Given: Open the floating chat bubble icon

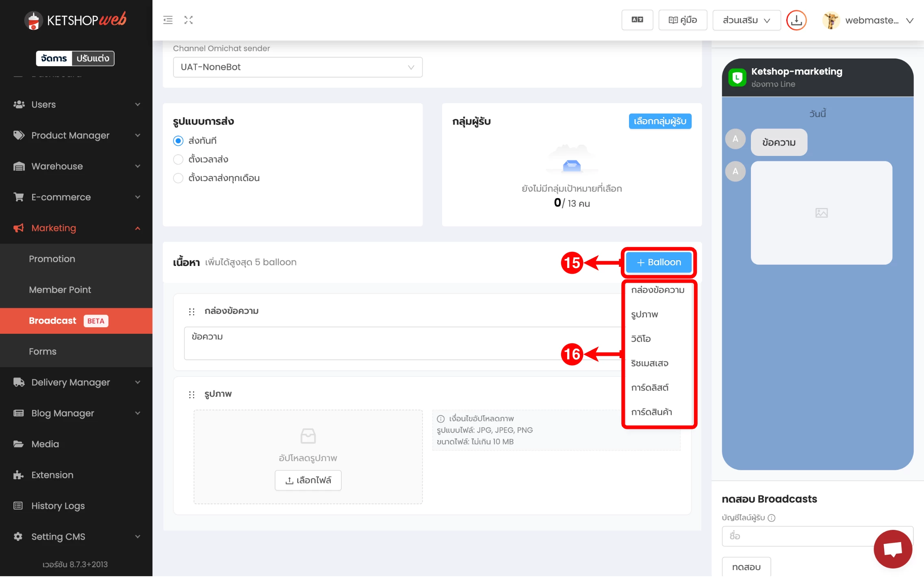Looking at the screenshot, I should pyautogui.click(x=893, y=549).
